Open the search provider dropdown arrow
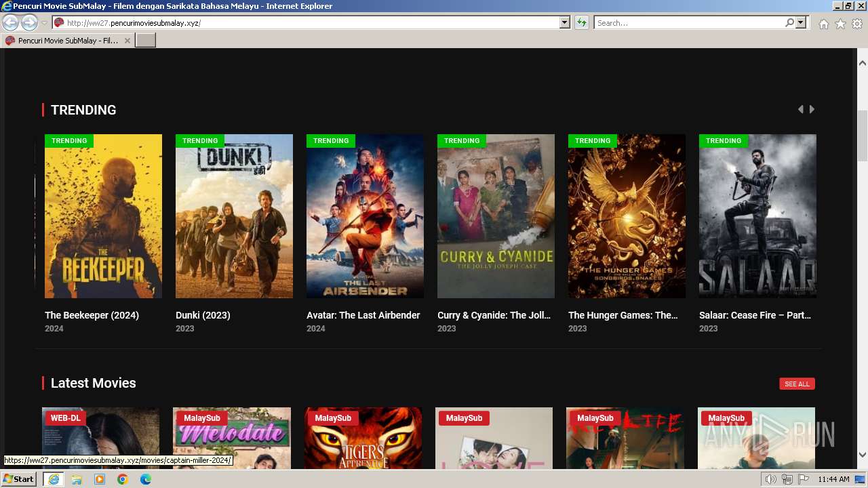The width and height of the screenshot is (868, 488). click(x=801, y=23)
